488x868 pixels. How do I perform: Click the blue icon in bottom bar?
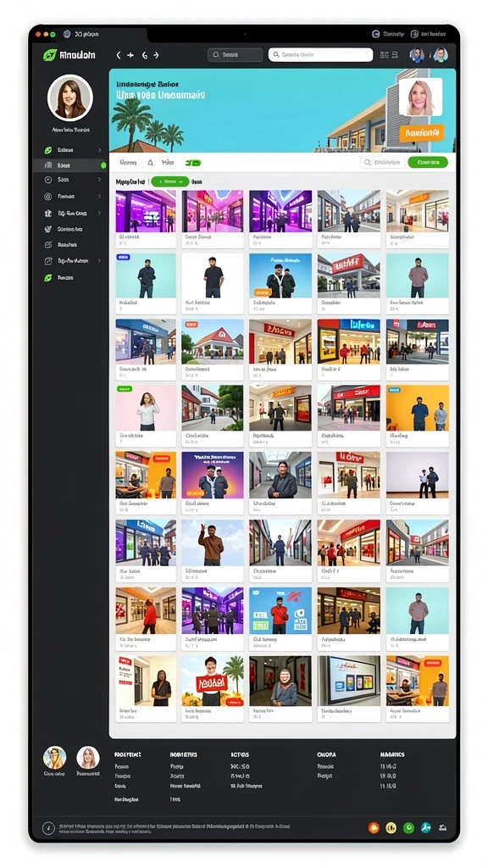click(425, 827)
